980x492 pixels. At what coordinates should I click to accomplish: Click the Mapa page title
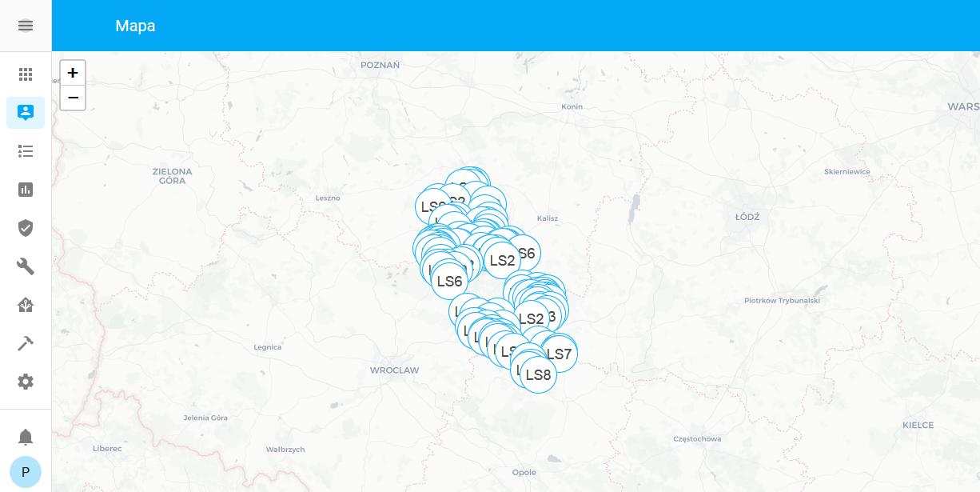[x=135, y=26]
